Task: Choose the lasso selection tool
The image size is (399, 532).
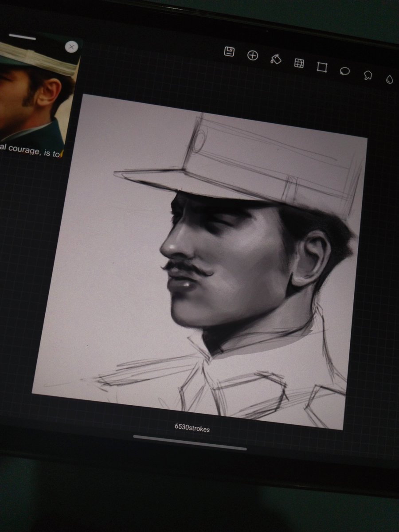Action: tap(345, 71)
